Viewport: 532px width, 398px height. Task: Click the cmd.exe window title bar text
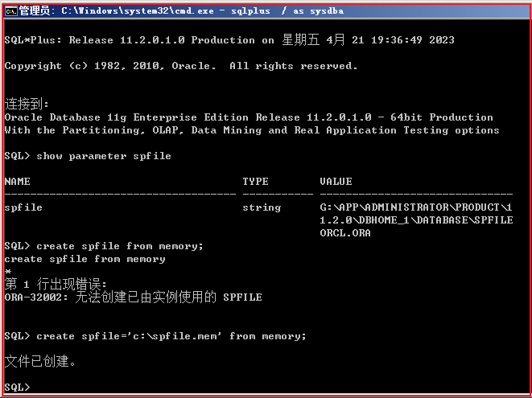point(182,10)
